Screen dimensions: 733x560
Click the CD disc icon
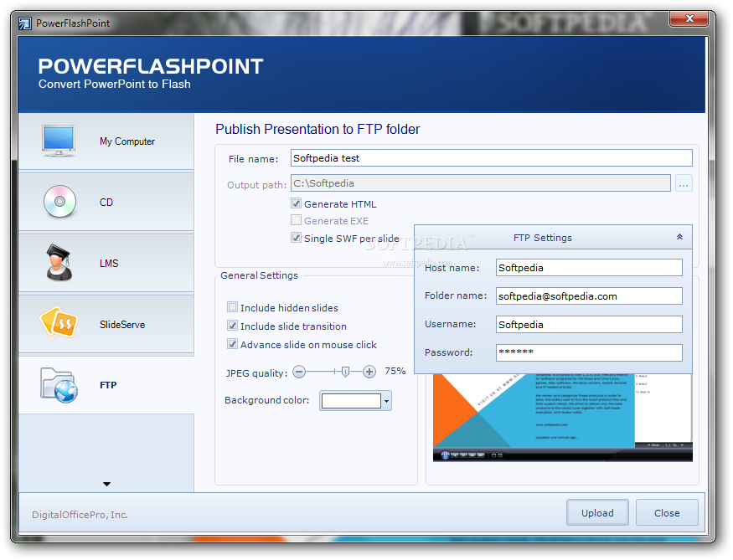[59, 201]
